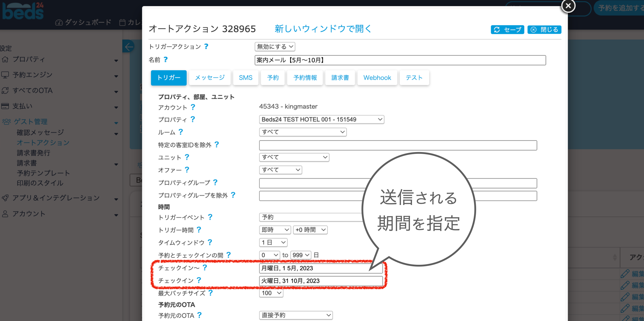Click the help icon beside プロパティグループ

[215, 182]
